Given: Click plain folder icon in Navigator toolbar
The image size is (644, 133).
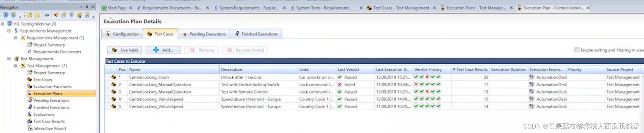Looking at the screenshot, I should pos(37,15).
